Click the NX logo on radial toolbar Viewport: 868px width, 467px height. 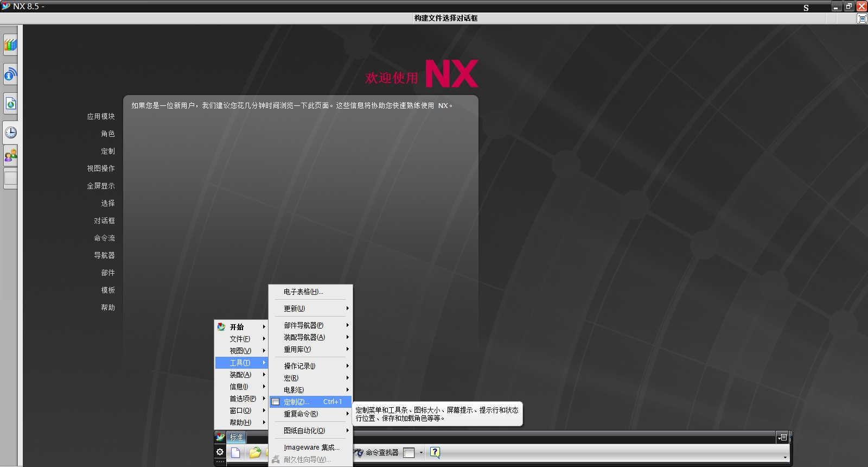[x=220, y=437]
